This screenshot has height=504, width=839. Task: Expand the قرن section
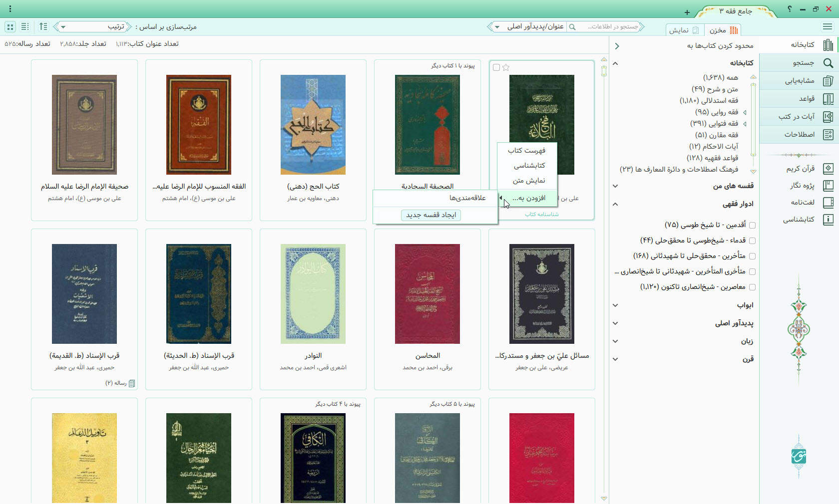point(615,359)
